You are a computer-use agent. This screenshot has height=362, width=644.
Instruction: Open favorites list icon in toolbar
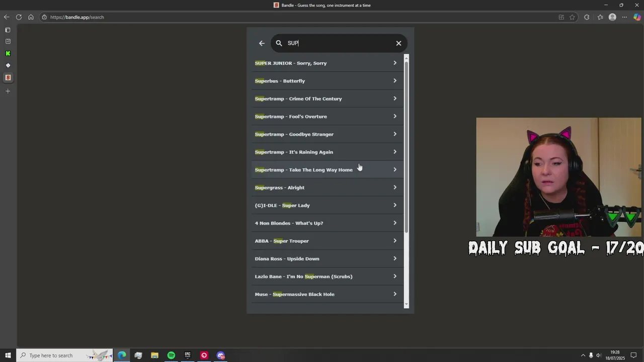click(x=600, y=17)
